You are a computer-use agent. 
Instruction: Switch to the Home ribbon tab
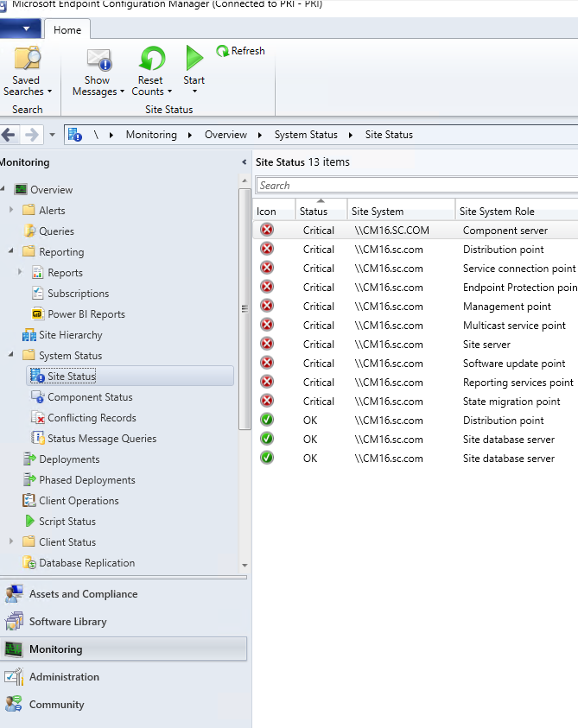[x=67, y=30]
